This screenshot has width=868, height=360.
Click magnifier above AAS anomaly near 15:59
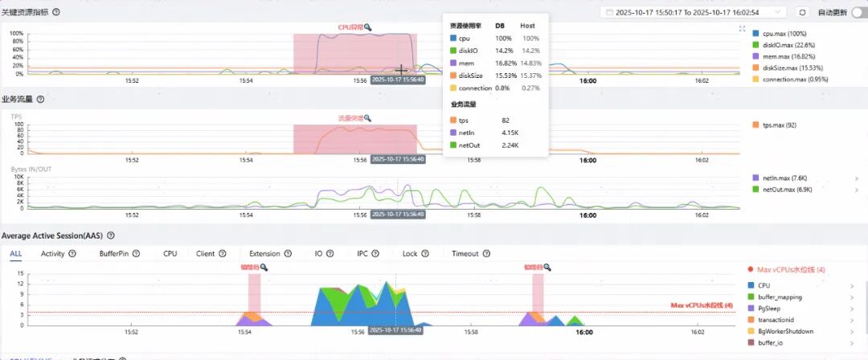tap(547, 267)
